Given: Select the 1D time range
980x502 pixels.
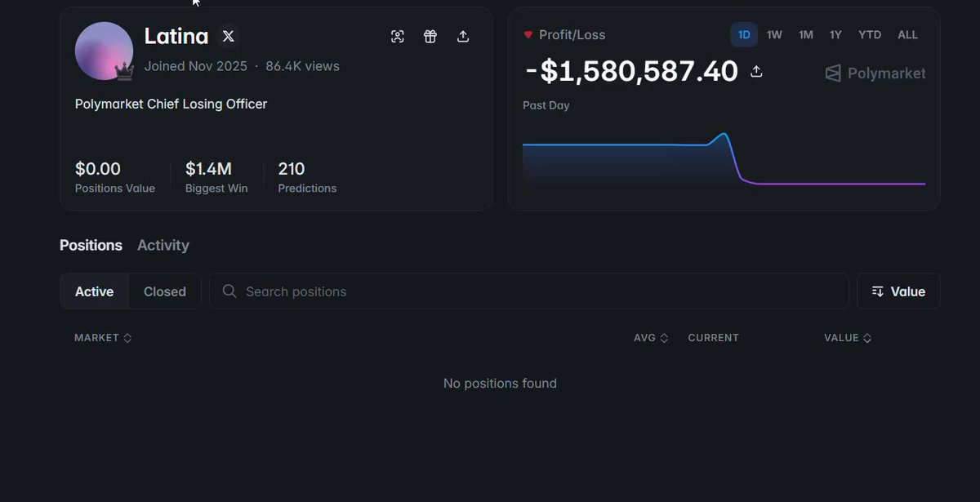Looking at the screenshot, I should 744,35.
